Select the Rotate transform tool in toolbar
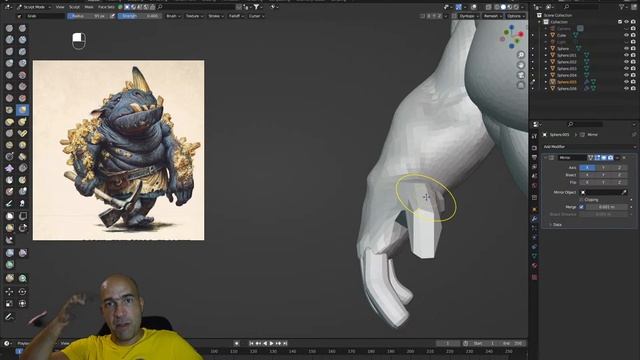 pyautogui.click(x=22, y=292)
